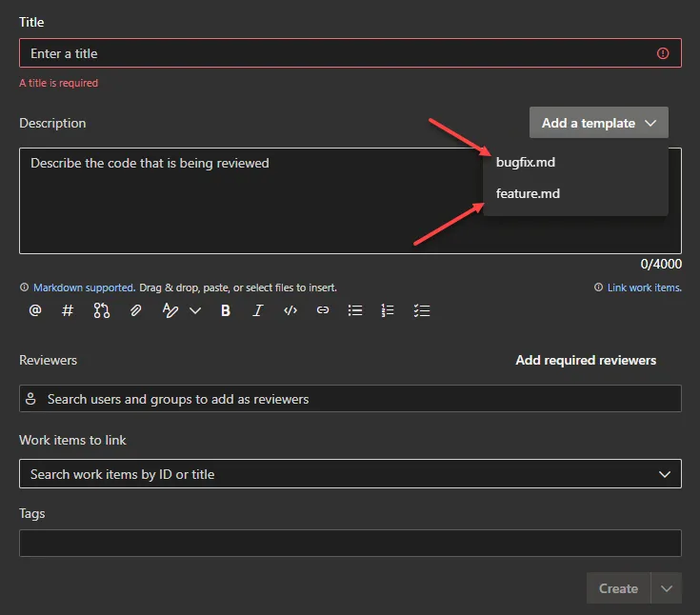Image resolution: width=700 pixels, height=615 pixels.
Task: Open the Link work items link
Action: [x=644, y=288]
